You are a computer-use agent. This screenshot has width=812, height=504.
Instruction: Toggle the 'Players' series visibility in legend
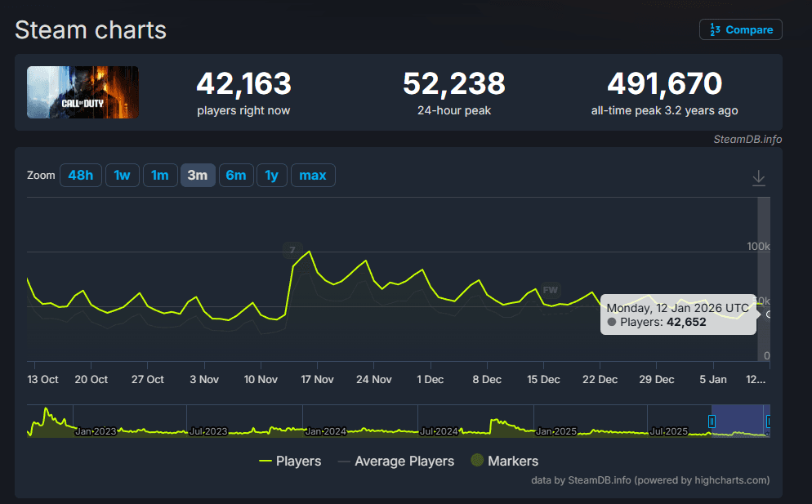297,461
